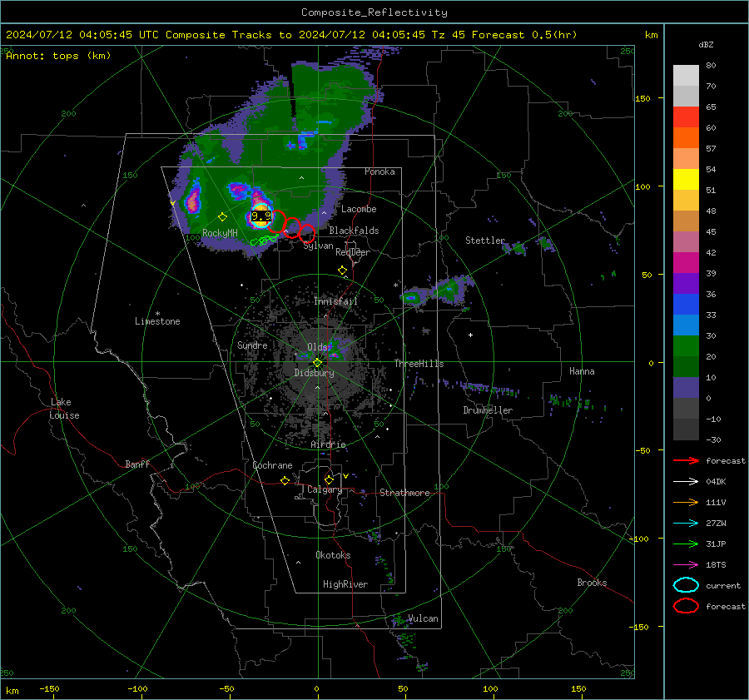Click the light gray swatch below 80 dBZ
The image size is (749, 700).
pos(686,76)
